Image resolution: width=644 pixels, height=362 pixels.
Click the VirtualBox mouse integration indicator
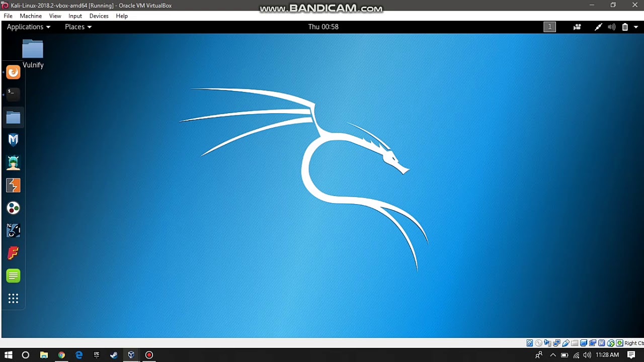pos(611,343)
